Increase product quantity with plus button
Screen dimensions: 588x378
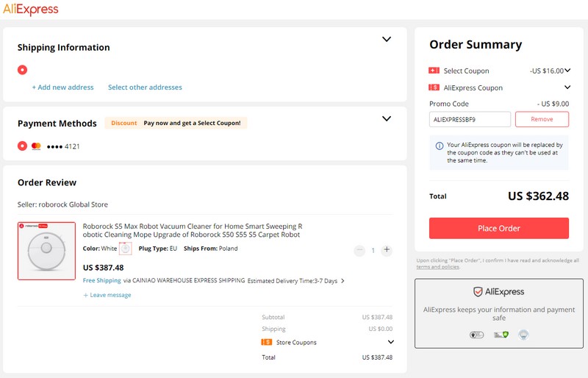pyautogui.click(x=387, y=250)
